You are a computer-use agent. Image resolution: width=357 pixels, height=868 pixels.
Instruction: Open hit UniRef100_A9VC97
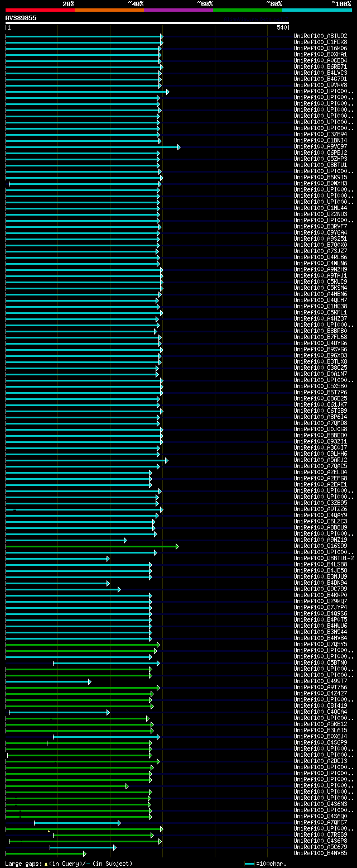[320, 146]
